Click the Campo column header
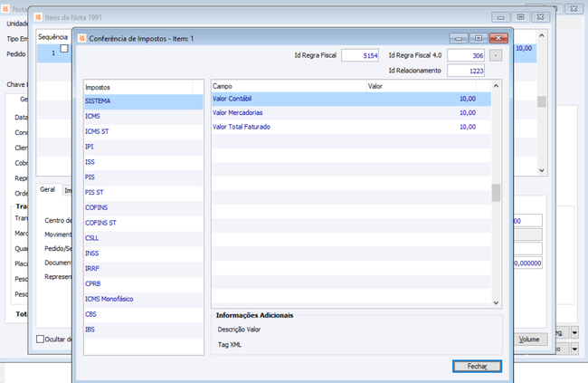This screenshot has height=383, width=588. click(x=289, y=86)
